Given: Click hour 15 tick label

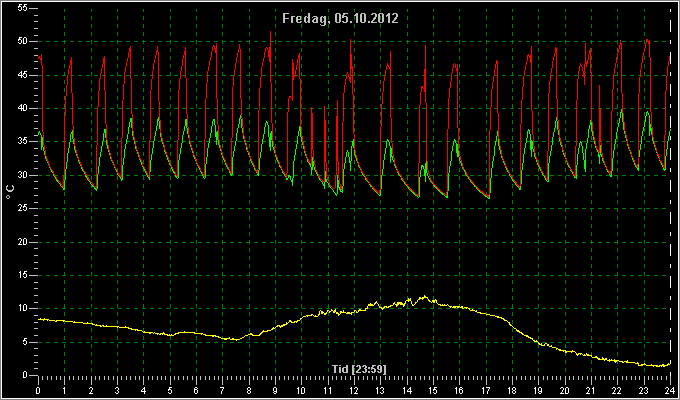Looking at the screenshot, I should (433, 390).
